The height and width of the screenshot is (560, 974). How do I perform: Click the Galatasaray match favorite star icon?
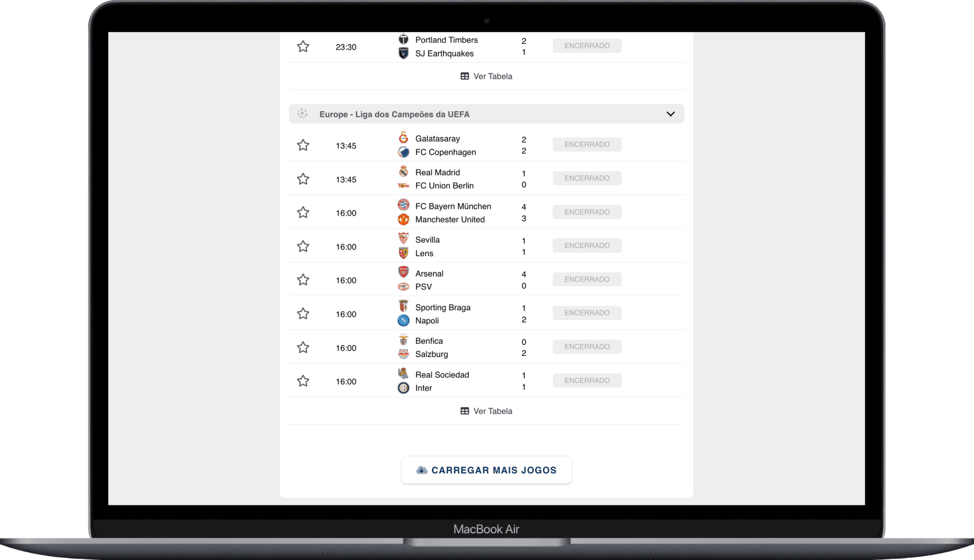303,145
